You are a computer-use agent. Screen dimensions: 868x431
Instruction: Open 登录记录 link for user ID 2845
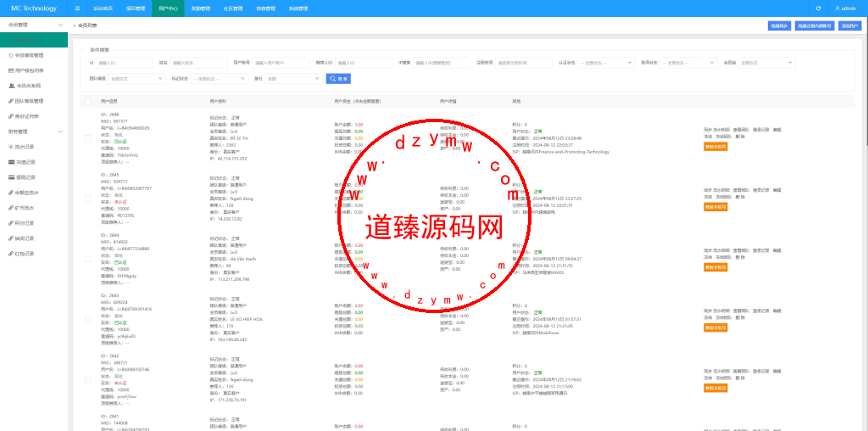[x=761, y=190]
